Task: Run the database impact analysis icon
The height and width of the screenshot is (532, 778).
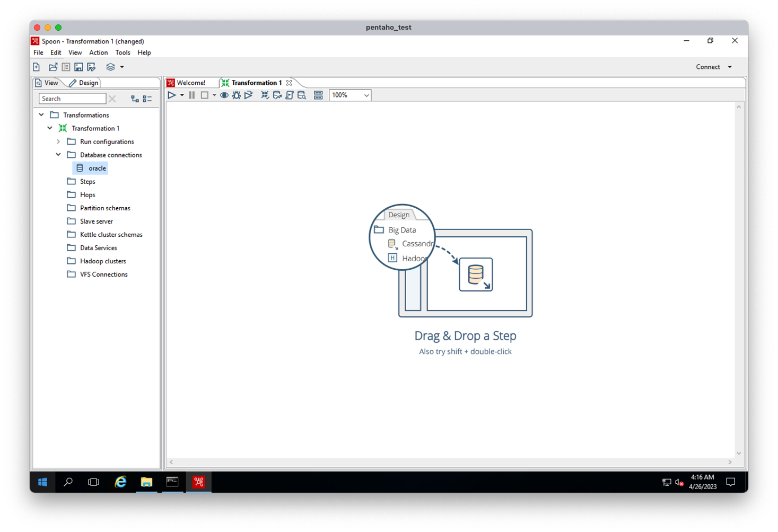Action: pyautogui.click(x=277, y=95)
